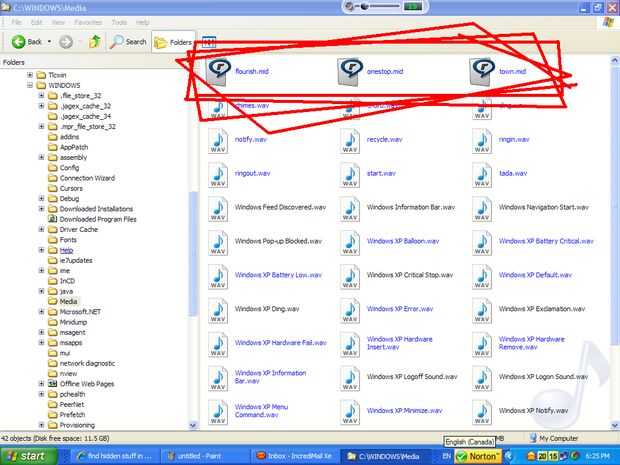This screenshot has width=620, height=465.
Task: Select Downloaded Program Files in tree
Action: 98,219
